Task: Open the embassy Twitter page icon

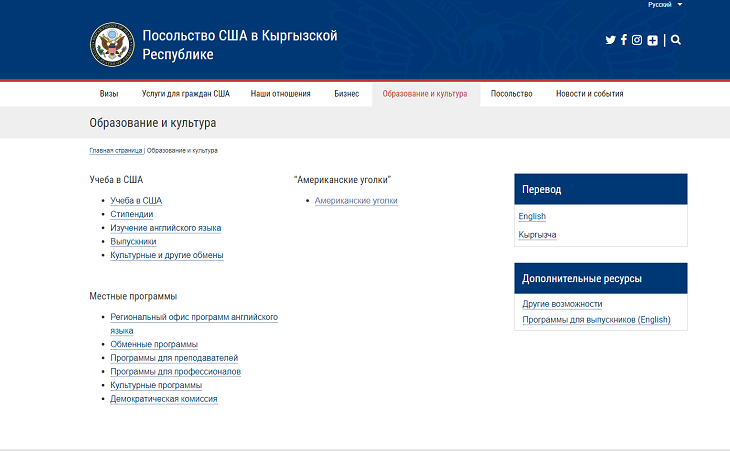Action: (x=611, y=40)
